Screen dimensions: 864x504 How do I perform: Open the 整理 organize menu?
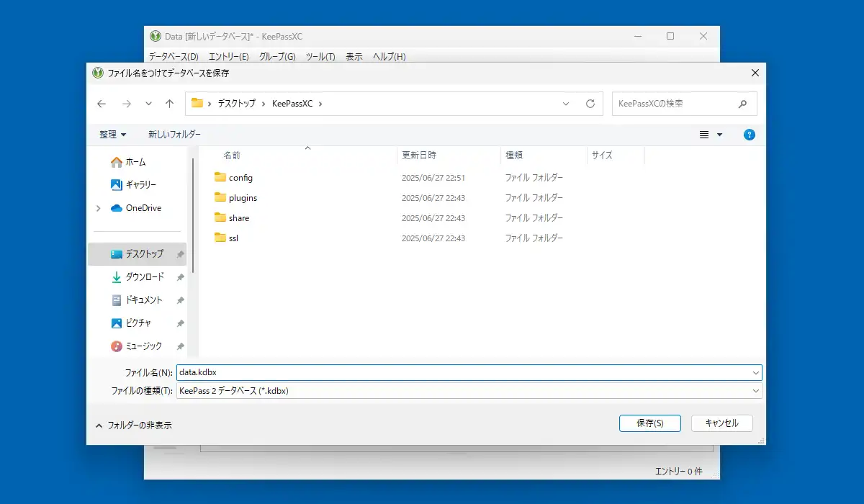pyautogui.click(x=113, y=135)
